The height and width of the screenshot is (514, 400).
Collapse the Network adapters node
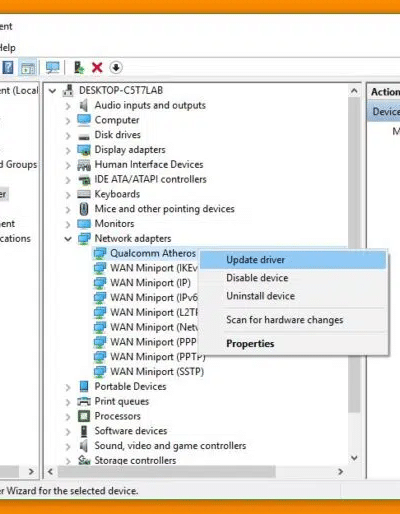pyautogui.click(x=68, y=239)
